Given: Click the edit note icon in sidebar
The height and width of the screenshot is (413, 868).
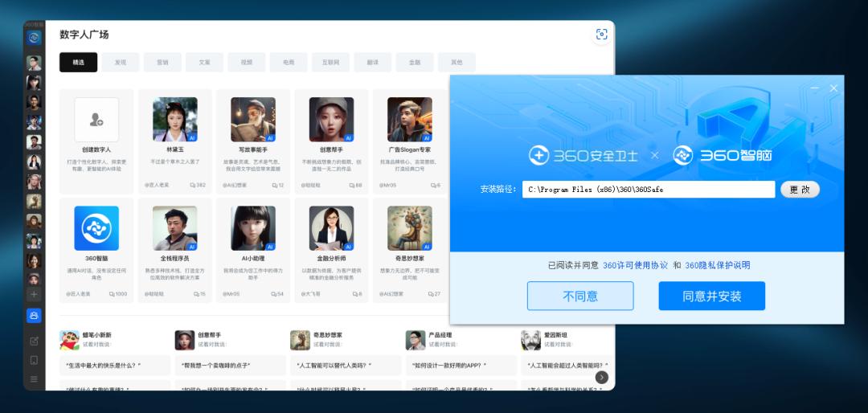Looking at the screenshot, I should tap(34, 341).
